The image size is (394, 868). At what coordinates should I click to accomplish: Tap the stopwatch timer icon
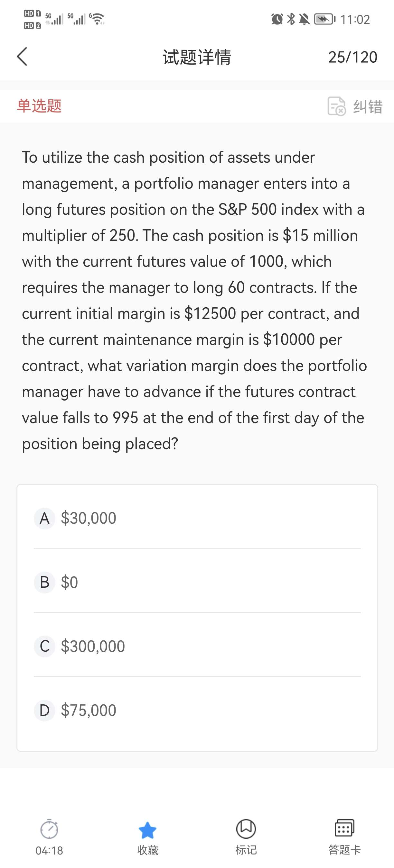tap(49, 829)
